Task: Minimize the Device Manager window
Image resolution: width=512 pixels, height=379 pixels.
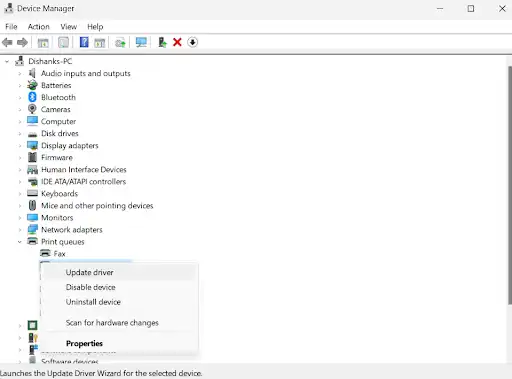Action: click(x=440, y=8)
